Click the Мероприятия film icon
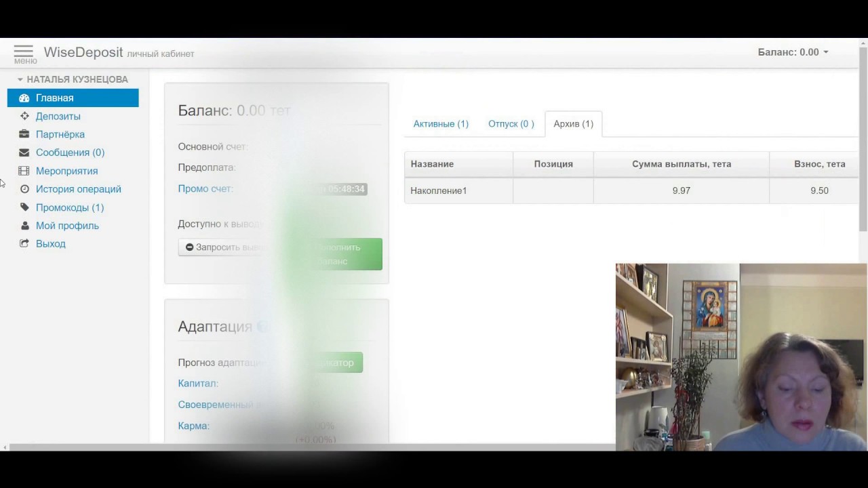The width and height of the screenshot is (868, 488). pyautogui.click(x=24, y=171)
